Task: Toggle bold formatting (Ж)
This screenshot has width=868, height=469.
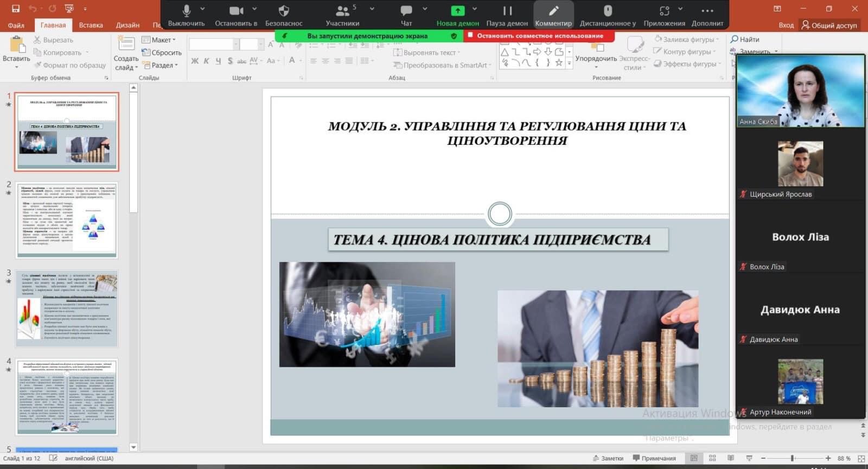Action: (x=195, y=61)
